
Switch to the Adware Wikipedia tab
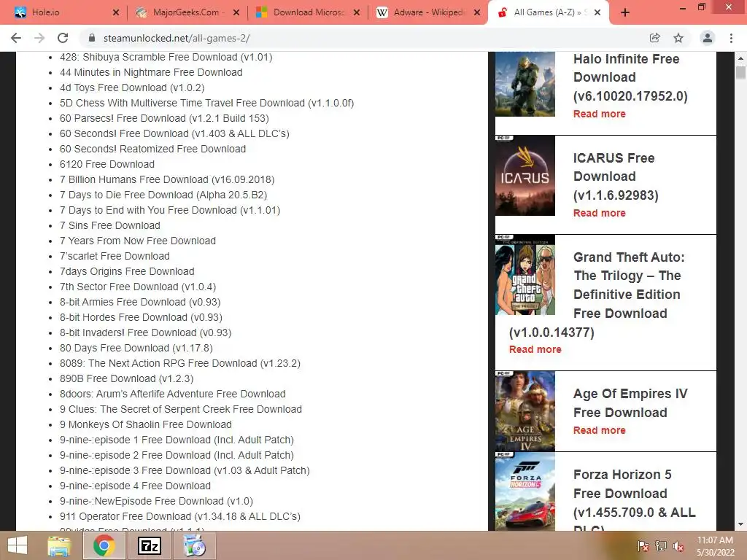click(x=427, y=13)
